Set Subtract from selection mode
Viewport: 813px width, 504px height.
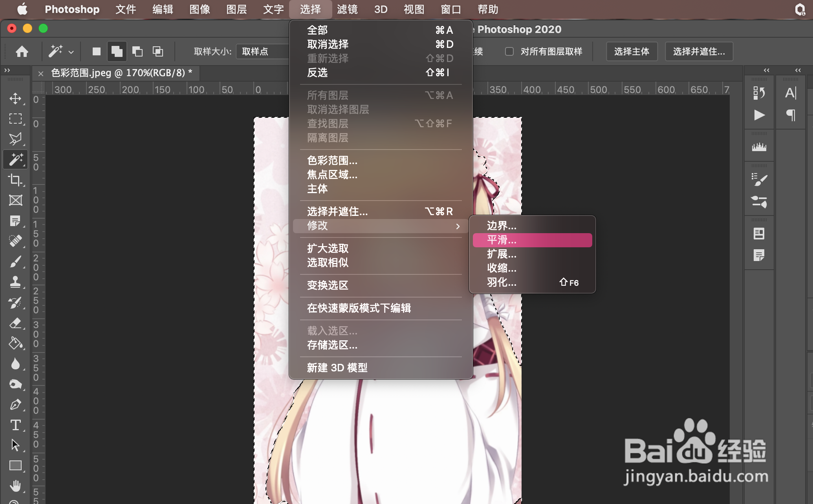(137, 51)
